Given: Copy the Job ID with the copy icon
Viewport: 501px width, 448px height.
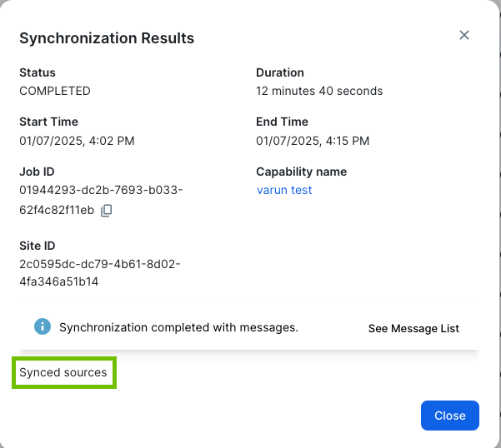Looking at the screenshot, I should [106, 211].
